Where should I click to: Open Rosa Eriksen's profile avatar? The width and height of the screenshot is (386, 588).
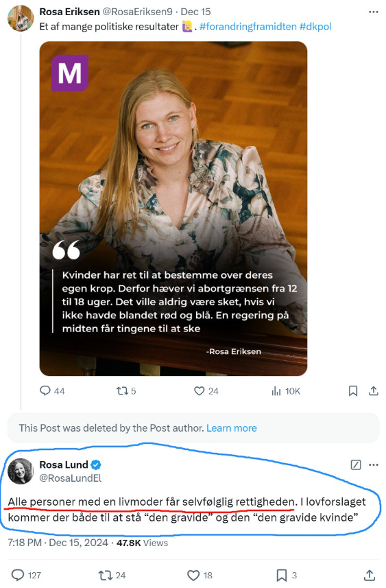tap(21, 18)
